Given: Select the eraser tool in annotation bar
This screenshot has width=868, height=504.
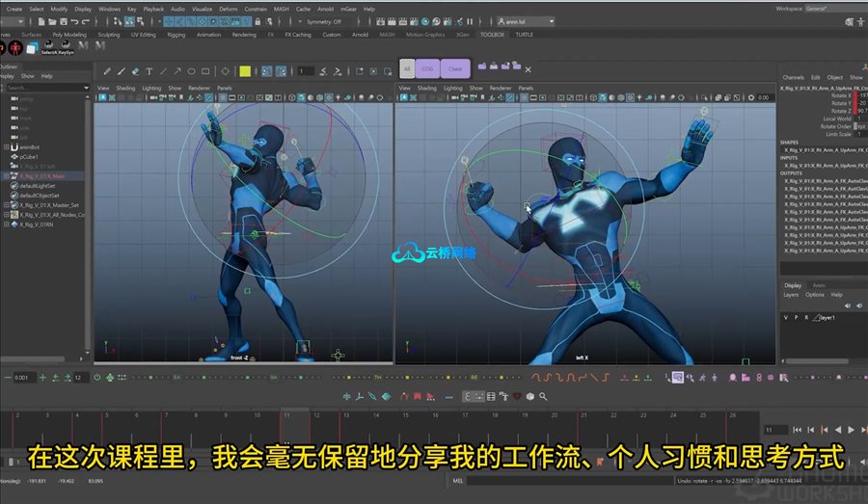Looking at the screenshot, I should click(x=135, y=70).
